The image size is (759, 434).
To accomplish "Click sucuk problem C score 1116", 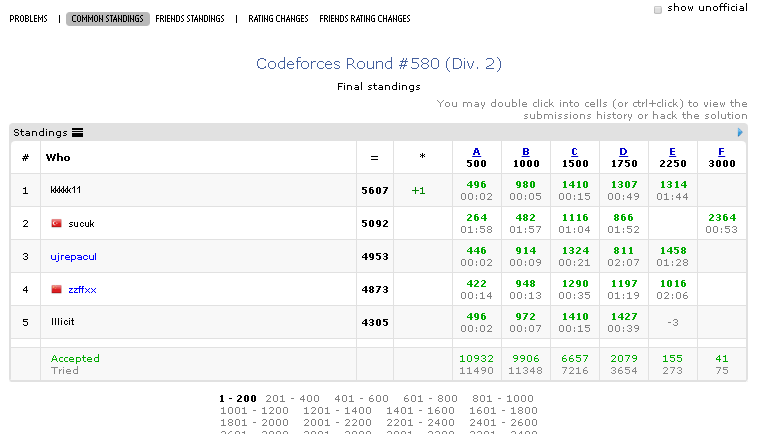I will point(575,218).
